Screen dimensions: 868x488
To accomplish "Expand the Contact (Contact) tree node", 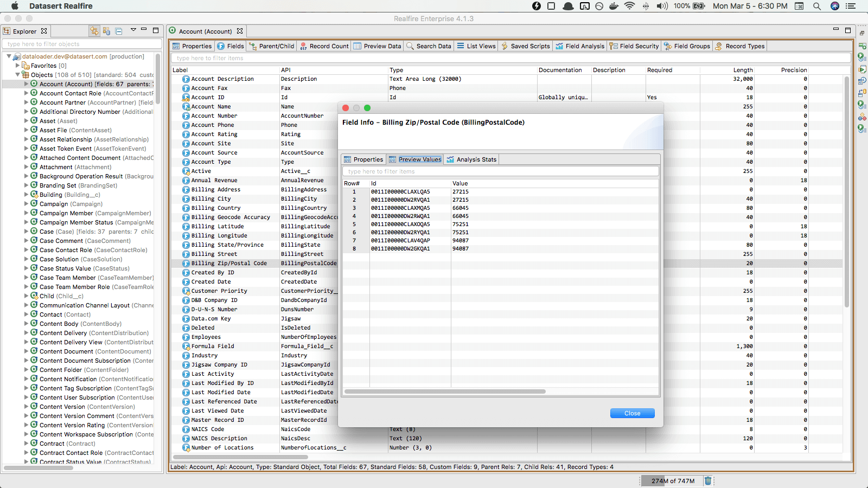I will [26, 314].
